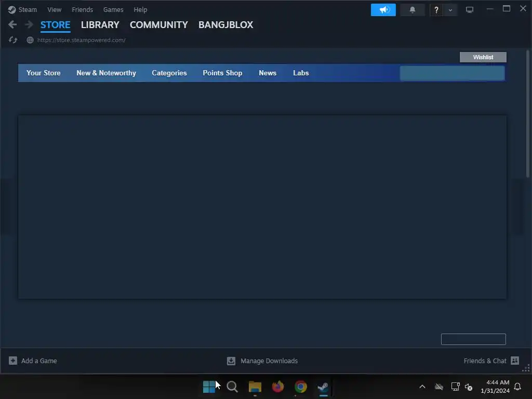The width and height of the screenshot is (532, 399).
Task: Click the Add a Game label
Action: point(39,361)
